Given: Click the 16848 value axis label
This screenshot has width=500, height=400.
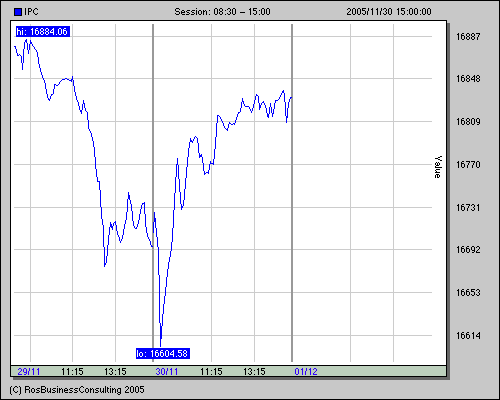Looking at the screenshot, I should (x=468, y=79).
